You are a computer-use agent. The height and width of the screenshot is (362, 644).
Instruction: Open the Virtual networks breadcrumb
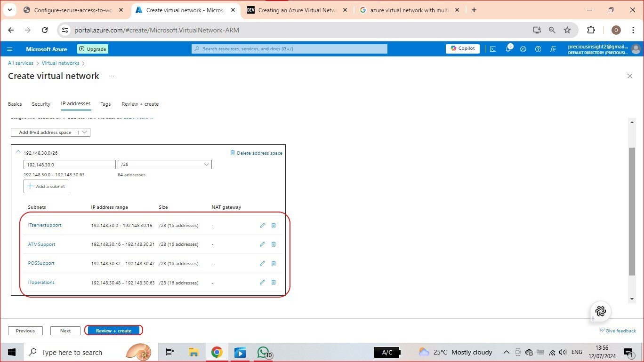(x=61, y=63)
